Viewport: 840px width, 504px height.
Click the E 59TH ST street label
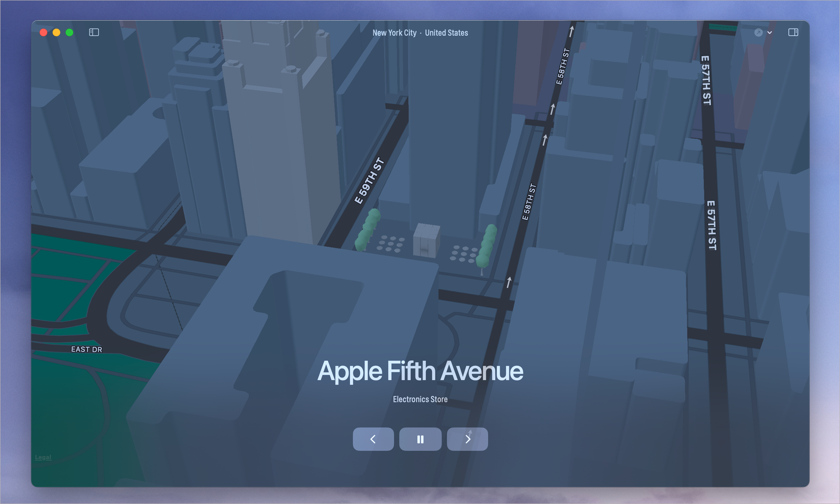(369, 181)
